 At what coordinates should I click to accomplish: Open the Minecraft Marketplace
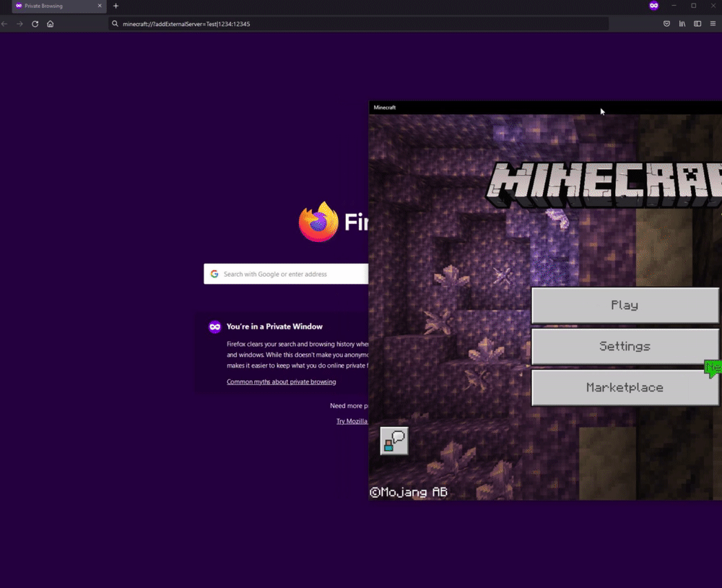[625, 387]
